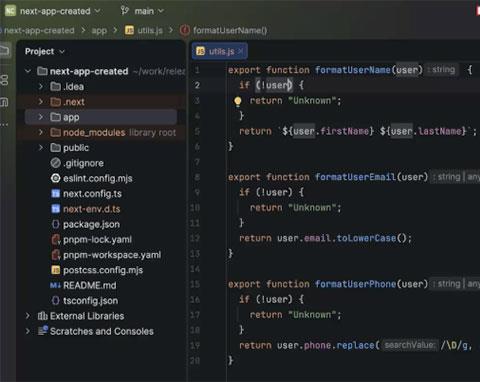Image resolution: width=480 pixels, height=382 pixels.
Task: Click searchValue parameter hint on line 19
Action: tap(410, 345)
